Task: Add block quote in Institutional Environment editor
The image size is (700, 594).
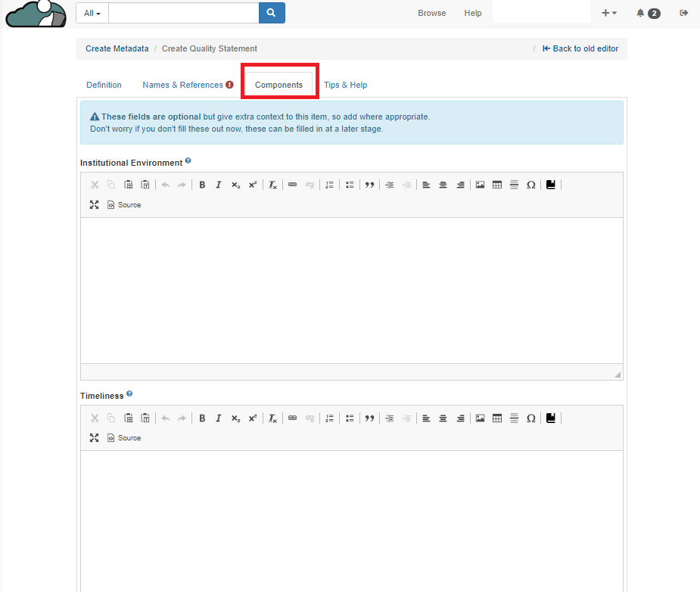Action: point(369,185)
